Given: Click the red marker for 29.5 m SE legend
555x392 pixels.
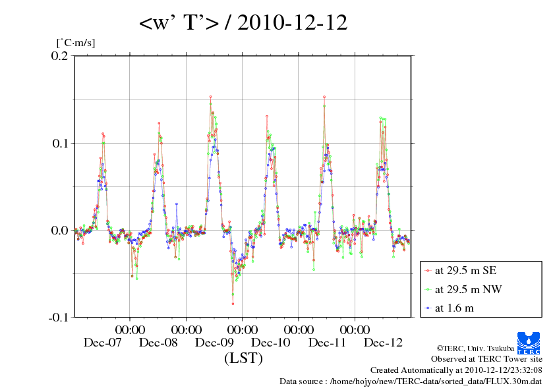Looking at the screenshot, I should tap(428, 271).
